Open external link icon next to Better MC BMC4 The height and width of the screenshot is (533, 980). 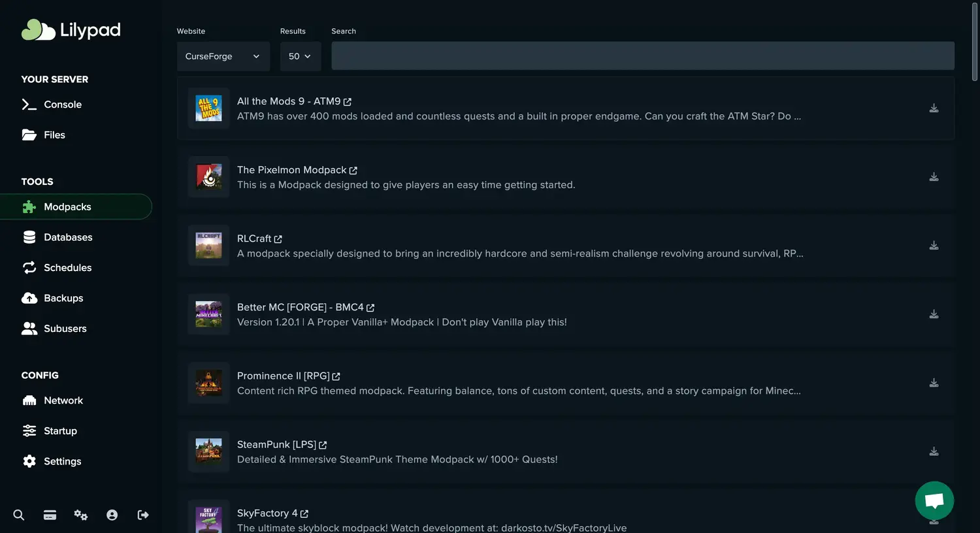pyautogui.click(x=370, y=308)
